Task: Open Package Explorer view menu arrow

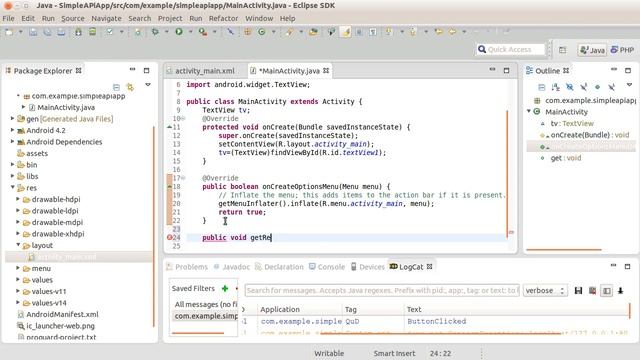Action: point(148,85)
